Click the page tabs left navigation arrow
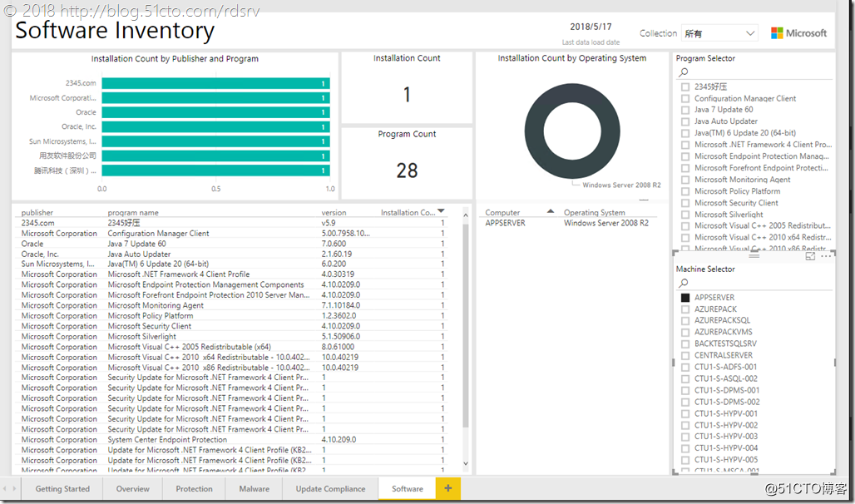The width and height of the screenshot is (855, 504). point(5,489)
